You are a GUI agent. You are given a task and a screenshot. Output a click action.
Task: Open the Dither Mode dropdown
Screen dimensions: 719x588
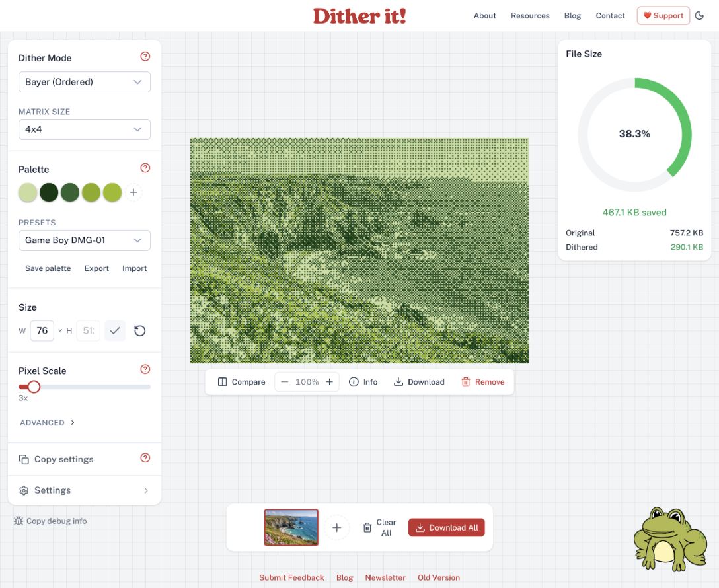(x=85, y=82)
